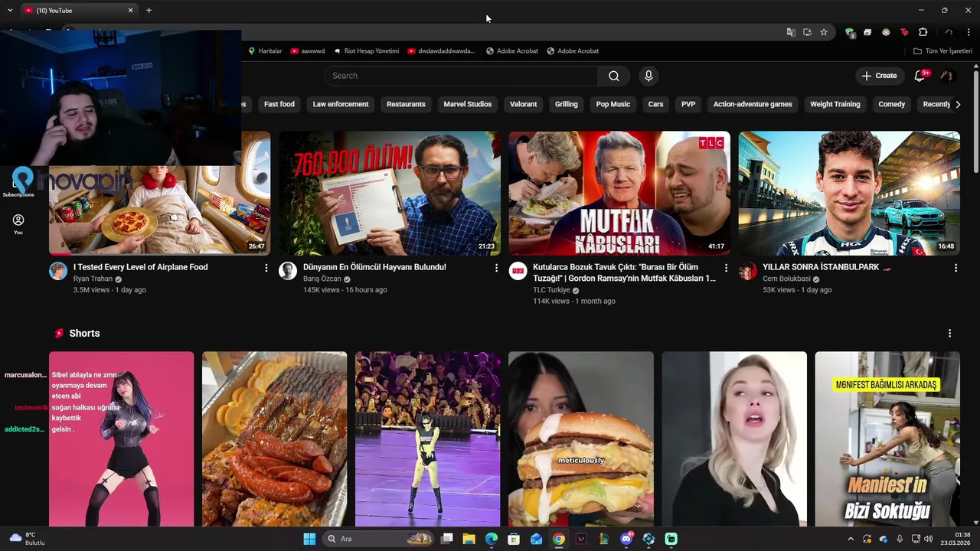Image resolution: width=980 pixels, height=551 pixels.
Task: Open the tab search dropdown arrow
Action: (x=9, y=10)
